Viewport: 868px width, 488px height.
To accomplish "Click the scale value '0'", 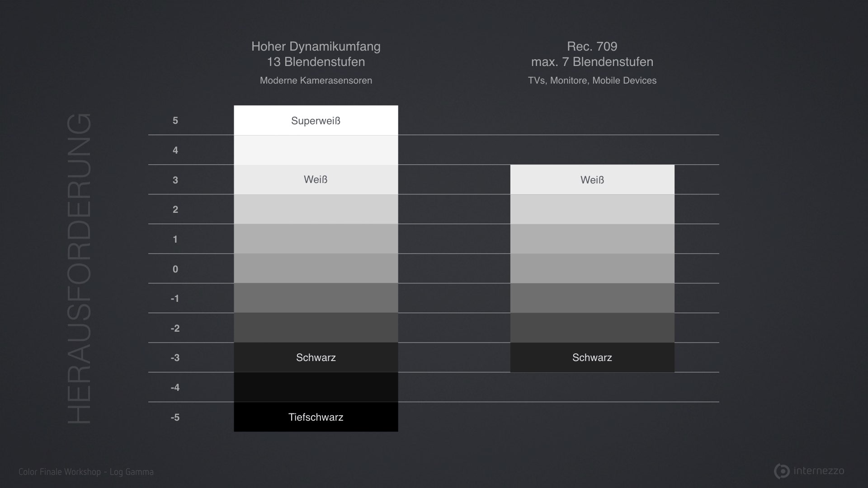I will (175, 269).
